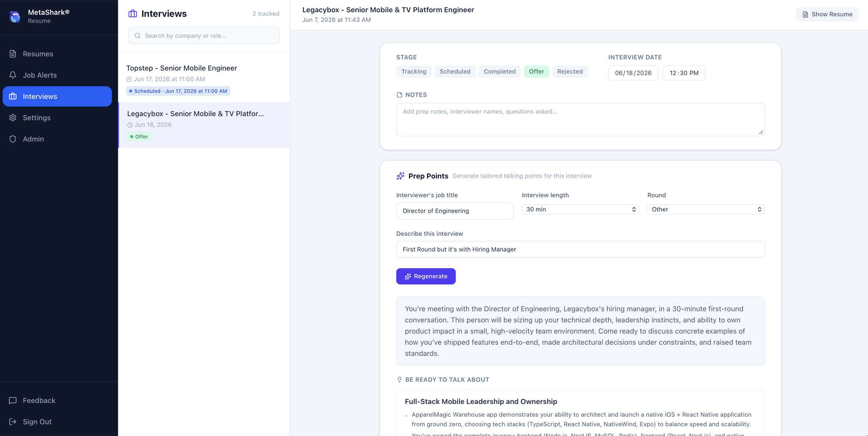Edit the Describe this interview field
Screen dimensions: 868x436
coord(580,250)
